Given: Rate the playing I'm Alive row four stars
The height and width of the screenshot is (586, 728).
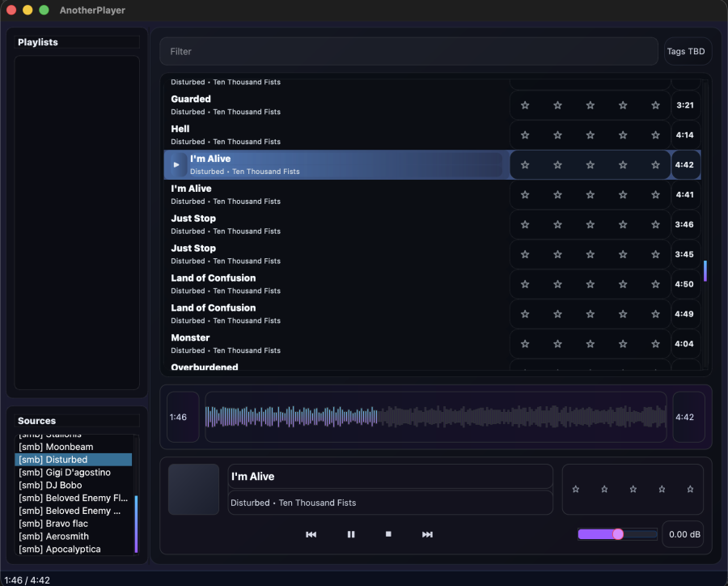Looking at the screenshot, I should pyautogui.click(x=623, y=165).
